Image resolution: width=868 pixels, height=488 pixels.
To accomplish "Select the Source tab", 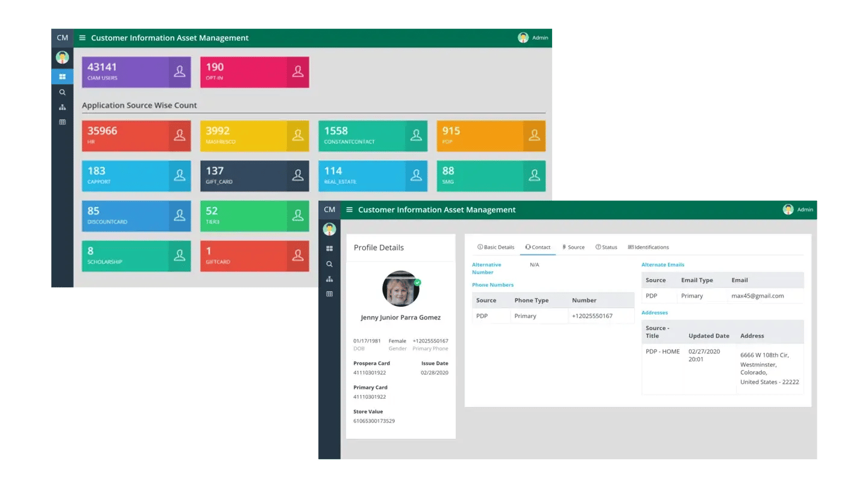I will [x=573, y=247].
